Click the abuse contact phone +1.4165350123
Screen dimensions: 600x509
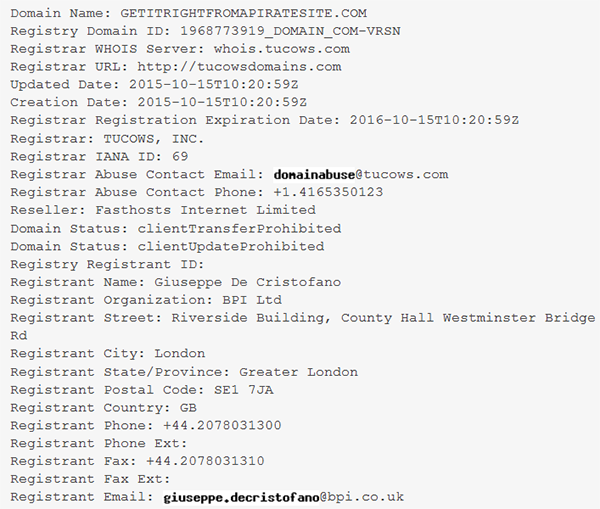[x=328, y=192]
